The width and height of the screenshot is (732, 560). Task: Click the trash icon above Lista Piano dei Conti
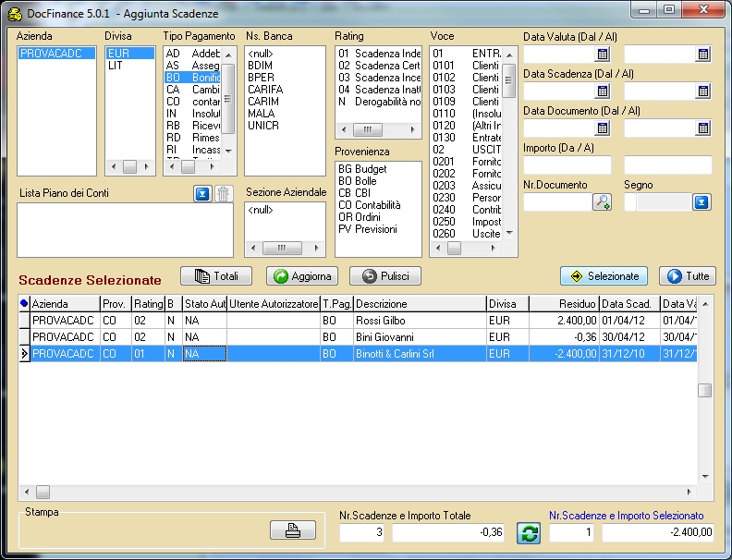click(224, 193)
